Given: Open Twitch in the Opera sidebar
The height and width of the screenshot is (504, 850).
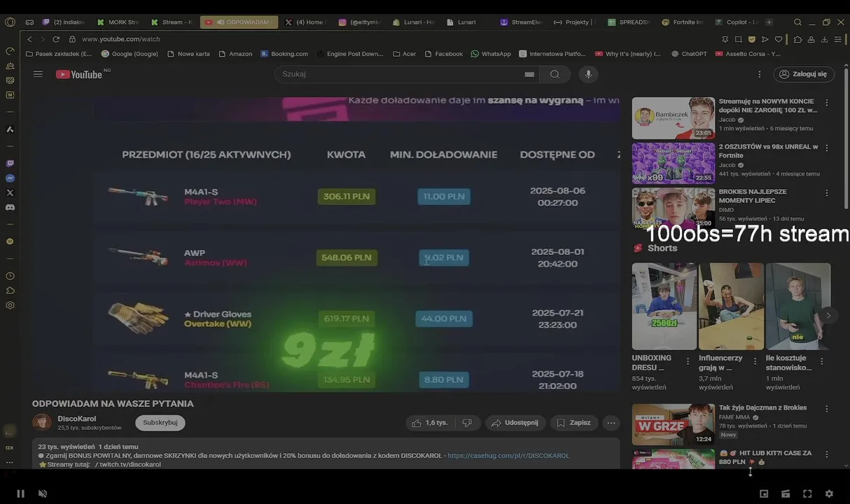Looking at the screenshot, I should point(10,164).
